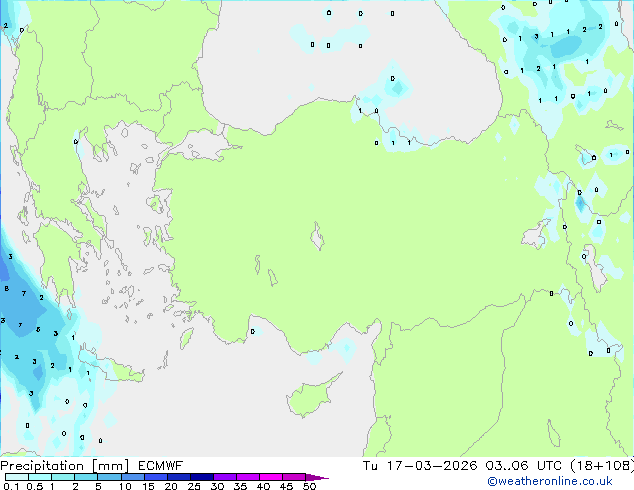Click the above-50 arrow tip of the legend

pos(317,477)
